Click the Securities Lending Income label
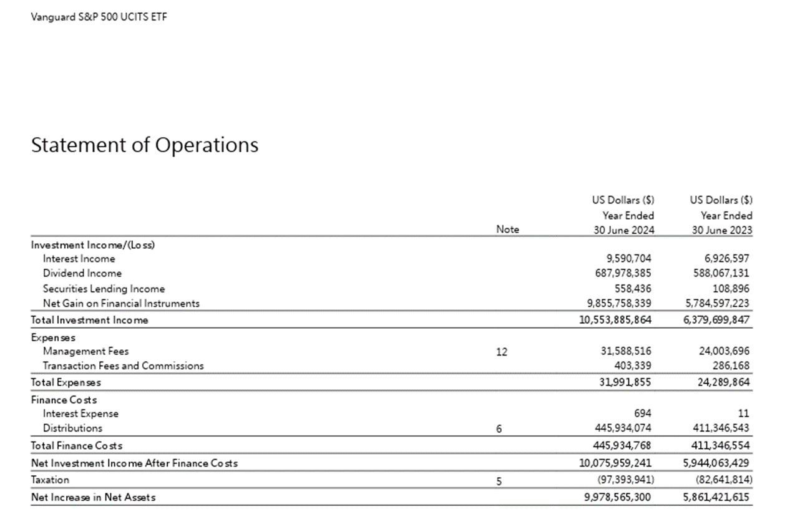 click(x=104, y=289)
